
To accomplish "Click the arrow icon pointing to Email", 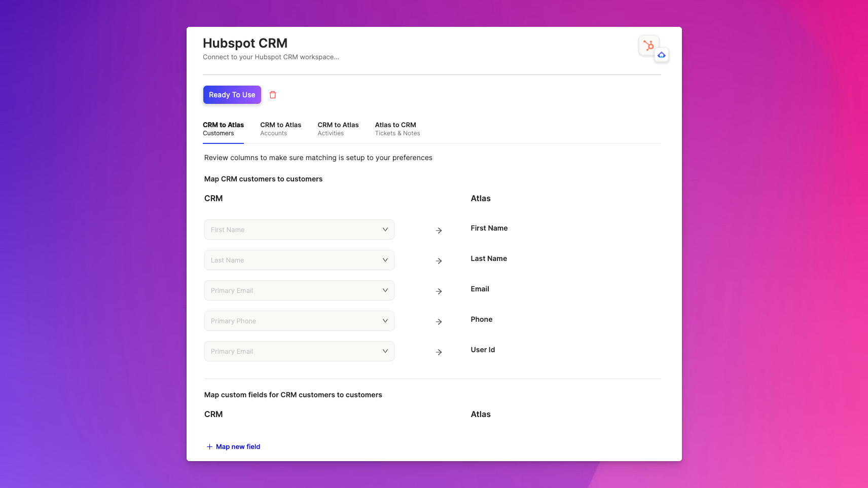I will (x=439, y=291).
